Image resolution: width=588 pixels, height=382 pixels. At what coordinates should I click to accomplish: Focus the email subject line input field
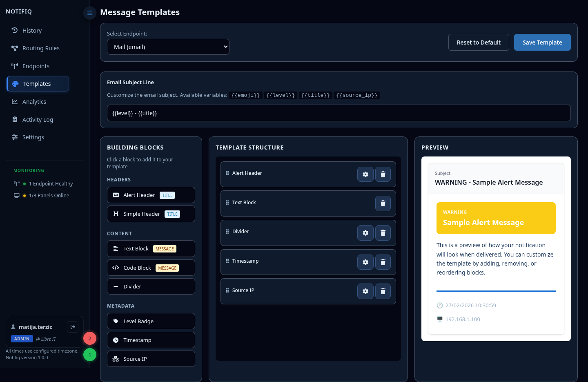(339, 113)
